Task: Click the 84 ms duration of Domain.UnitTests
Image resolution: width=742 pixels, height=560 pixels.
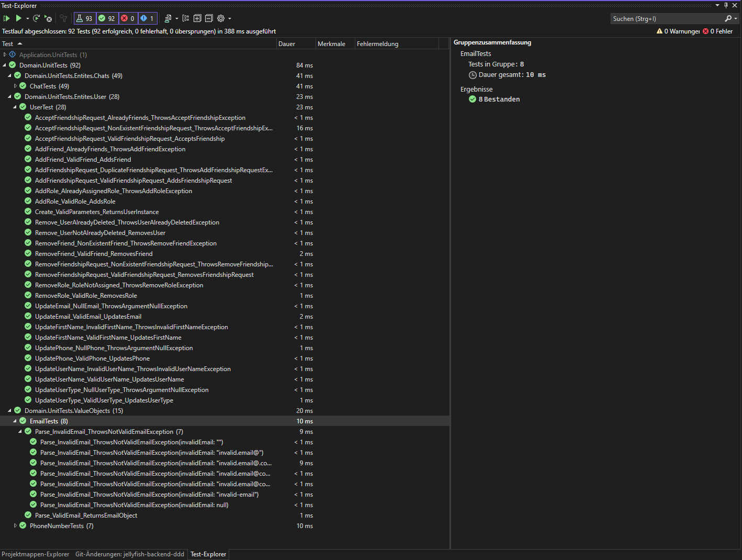Action: pos(305,65)
